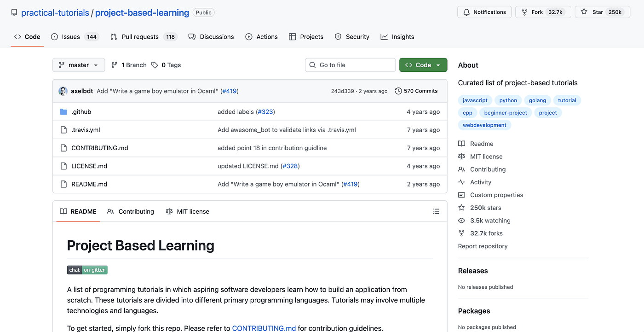The width and height of the screenshot is (644, 332).
Task: Click the javascript topic tag
Action: [475, 100]
